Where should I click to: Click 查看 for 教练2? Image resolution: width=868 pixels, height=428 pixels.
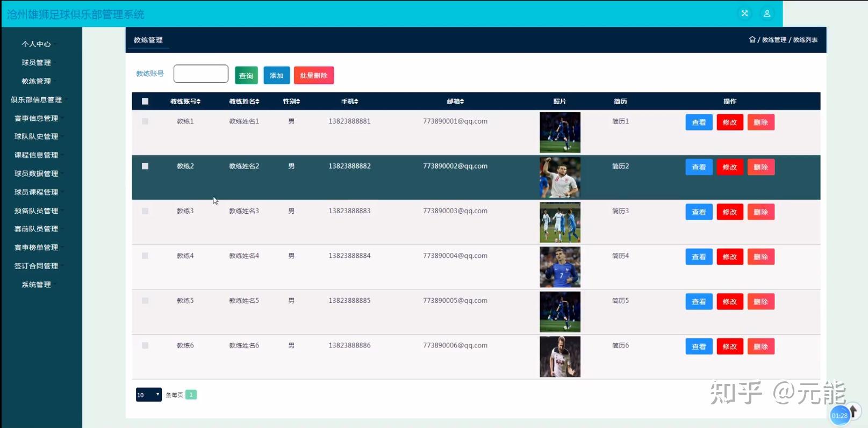tap(699, 167)
